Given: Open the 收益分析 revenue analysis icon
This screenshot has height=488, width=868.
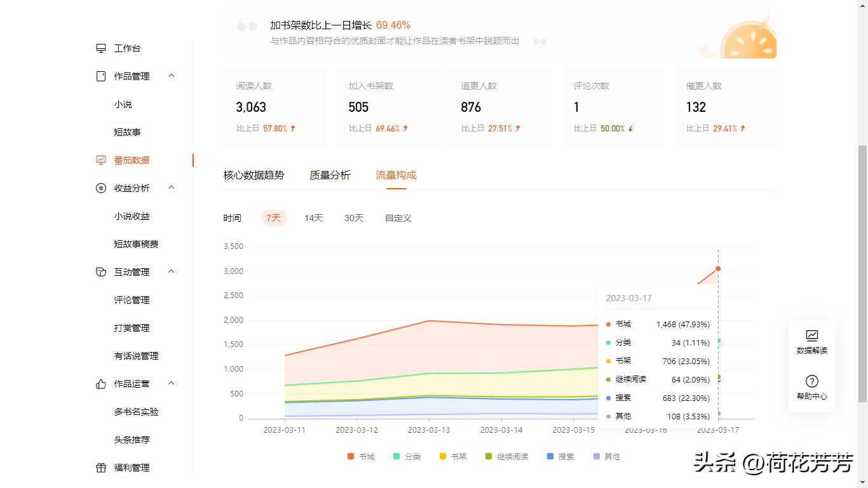Looking at the screenshot, I should (x=100, y=187).
